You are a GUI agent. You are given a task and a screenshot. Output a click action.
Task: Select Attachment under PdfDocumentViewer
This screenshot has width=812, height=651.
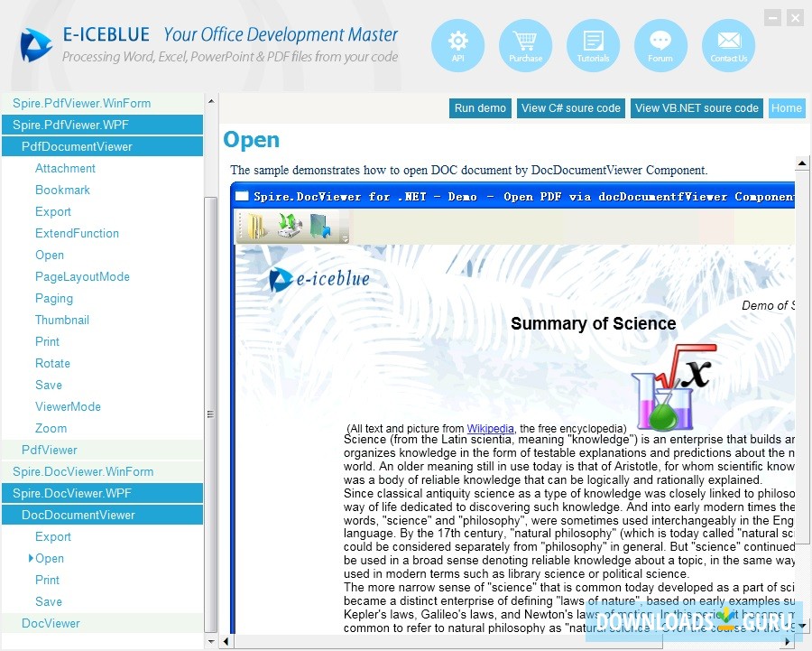pyautogui.click(x=65, y=169)
